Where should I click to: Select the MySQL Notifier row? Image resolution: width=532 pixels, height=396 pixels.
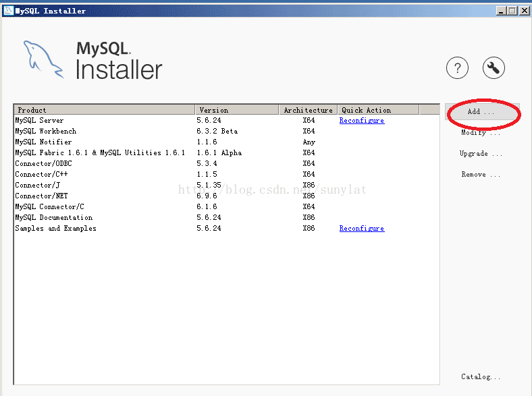(227, 142)
